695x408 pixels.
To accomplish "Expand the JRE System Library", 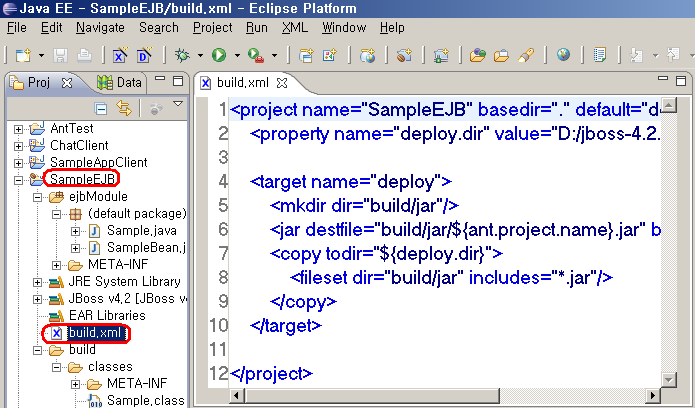I will coord(37,282).
